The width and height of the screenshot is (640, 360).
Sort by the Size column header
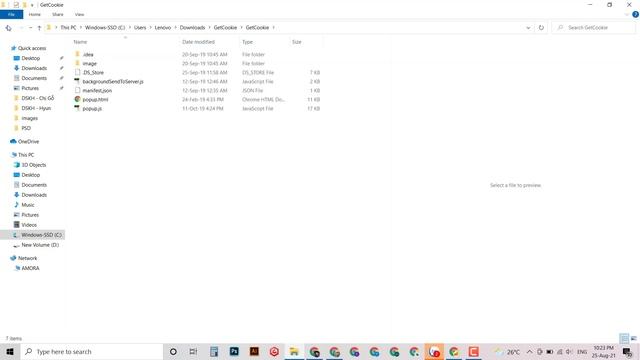[x=306, y=42]
